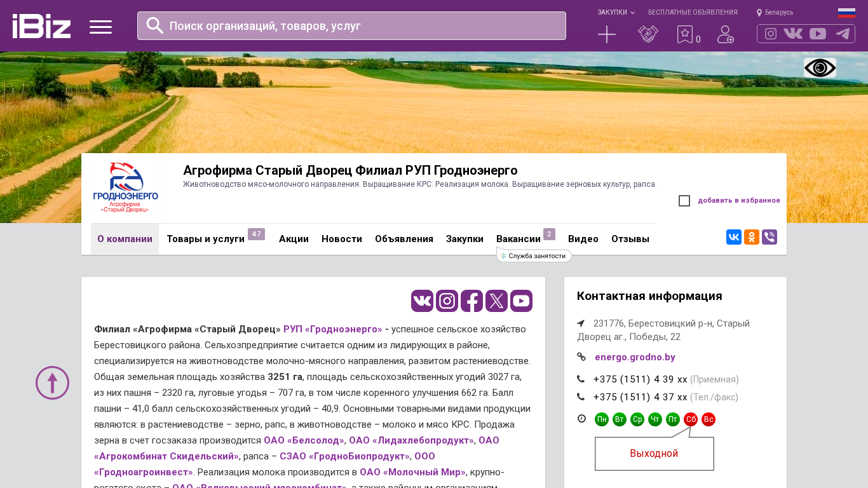Open the 'Видео' tab

[583, 239]
